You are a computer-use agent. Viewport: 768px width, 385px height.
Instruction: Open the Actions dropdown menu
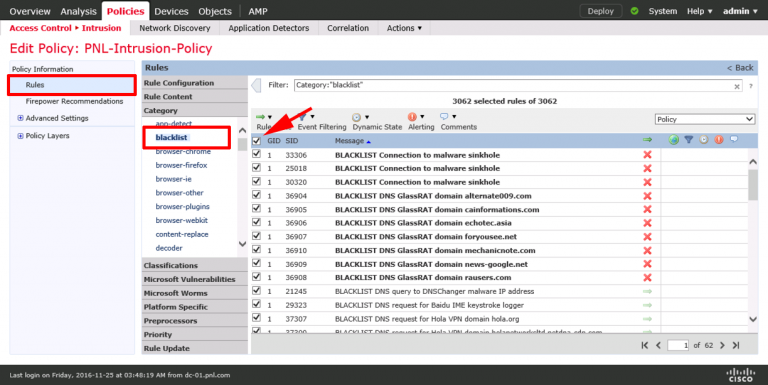click(x=404, y=28)
